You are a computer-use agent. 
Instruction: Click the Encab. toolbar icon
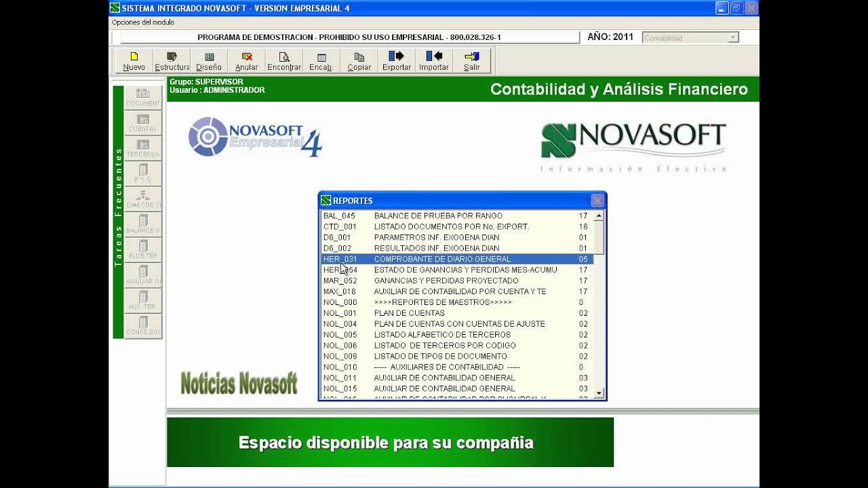[x=321, y=61]
